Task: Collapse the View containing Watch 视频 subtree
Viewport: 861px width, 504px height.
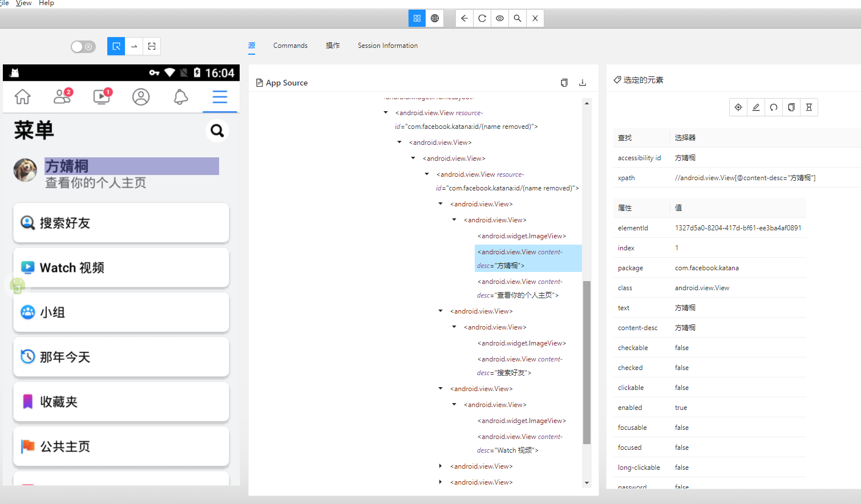Action: (440, 389)
